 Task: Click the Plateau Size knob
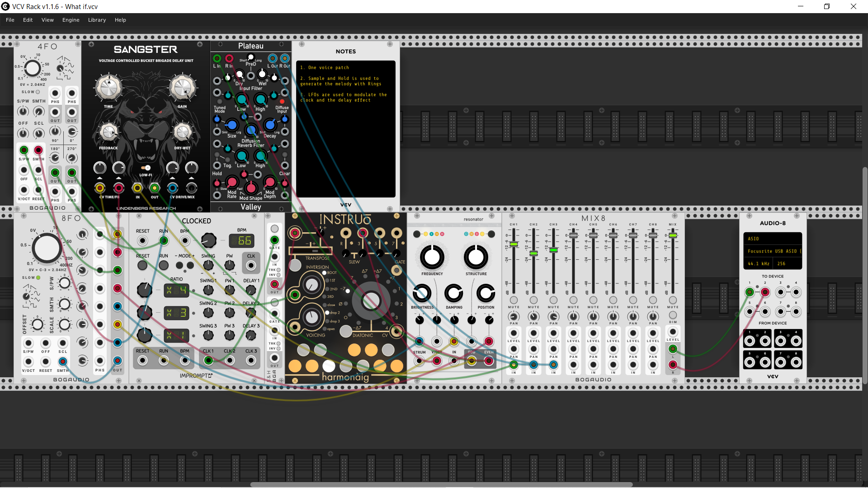pos(231,125)
